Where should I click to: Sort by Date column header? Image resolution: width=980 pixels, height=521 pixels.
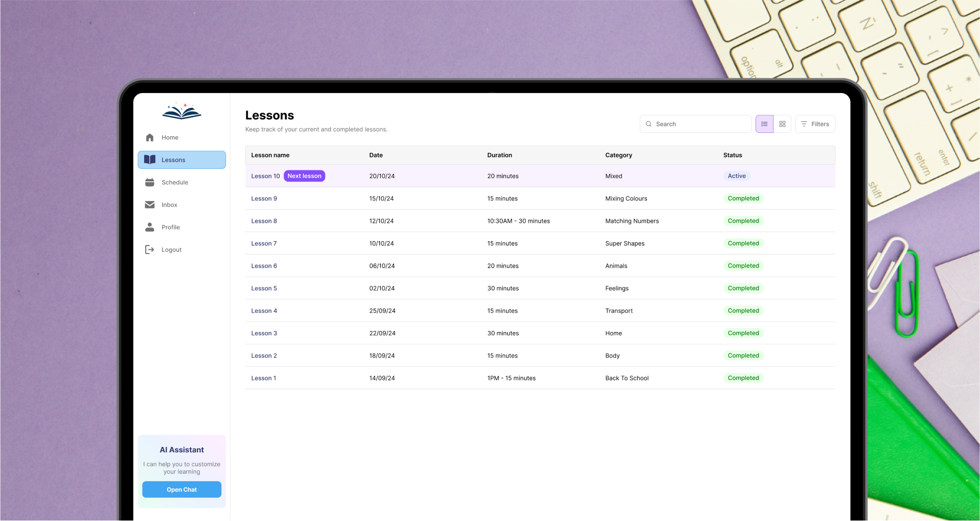(x=376, y=155)
